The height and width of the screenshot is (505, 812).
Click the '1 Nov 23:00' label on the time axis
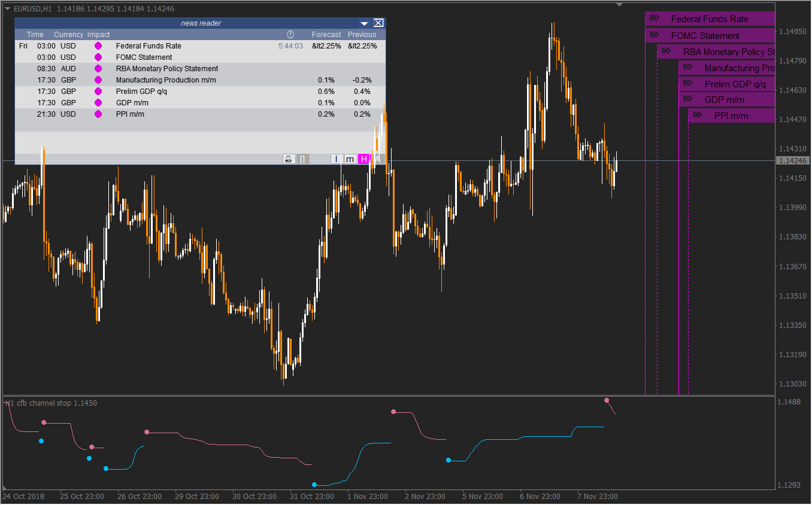click(x=368, y=497)
